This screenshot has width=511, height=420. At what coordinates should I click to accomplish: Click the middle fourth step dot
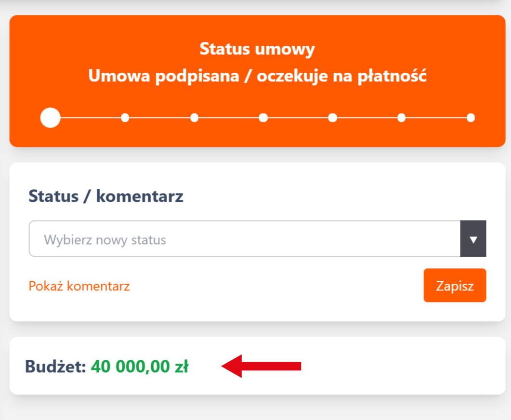click(263, 118)
